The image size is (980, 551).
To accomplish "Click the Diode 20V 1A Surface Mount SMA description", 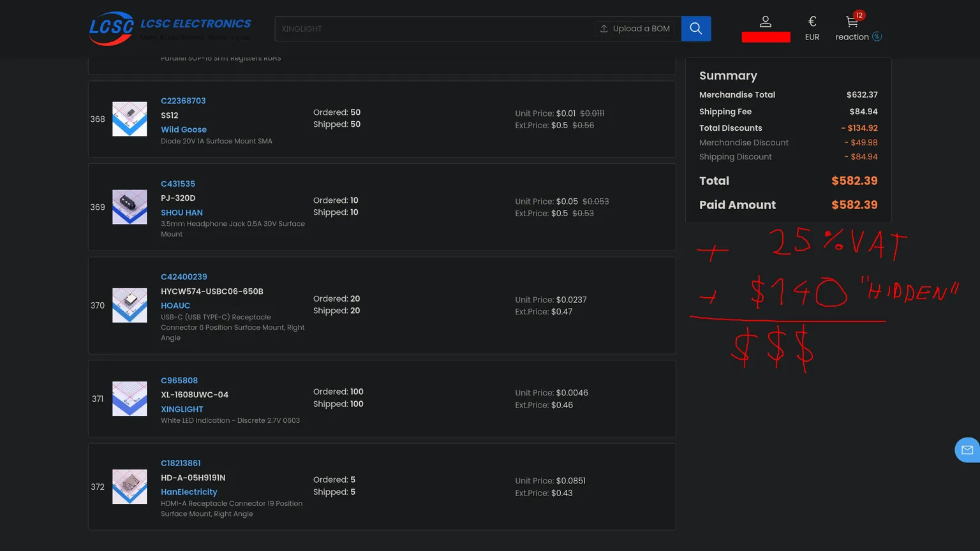I will coord(216,142).
